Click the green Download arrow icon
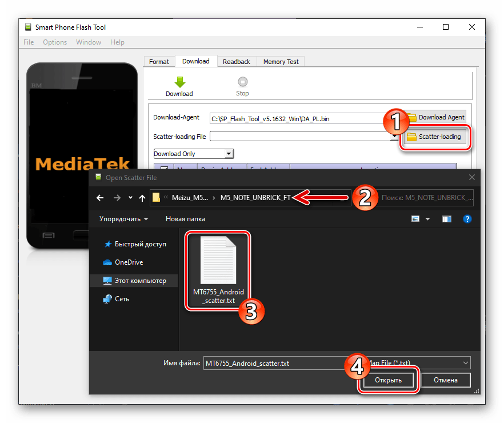 [x=179, y=82]
